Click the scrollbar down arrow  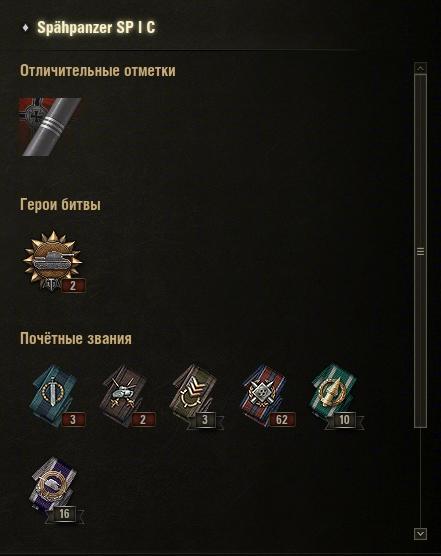point(420,534)
